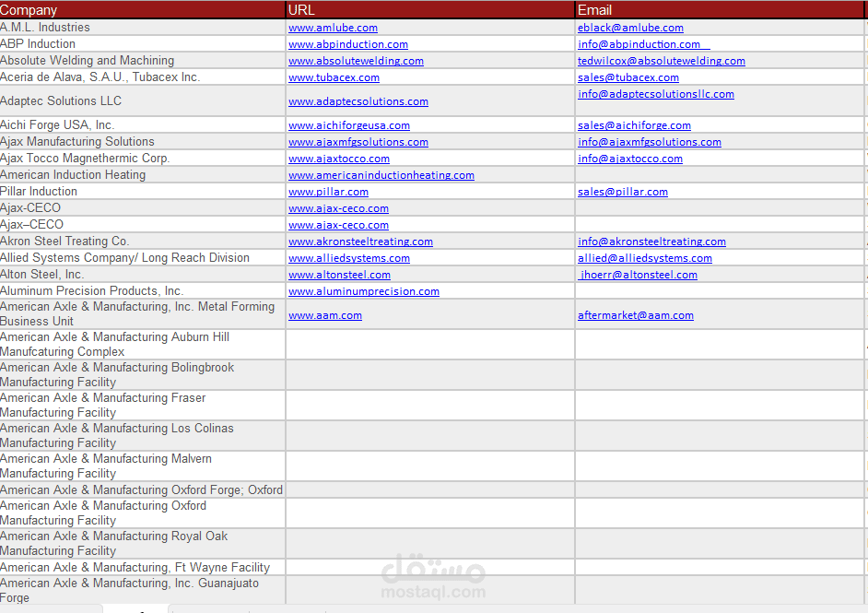
Task: Select the Aluminum Precision Products, Inc. cell
Action: tap(142, 291)
